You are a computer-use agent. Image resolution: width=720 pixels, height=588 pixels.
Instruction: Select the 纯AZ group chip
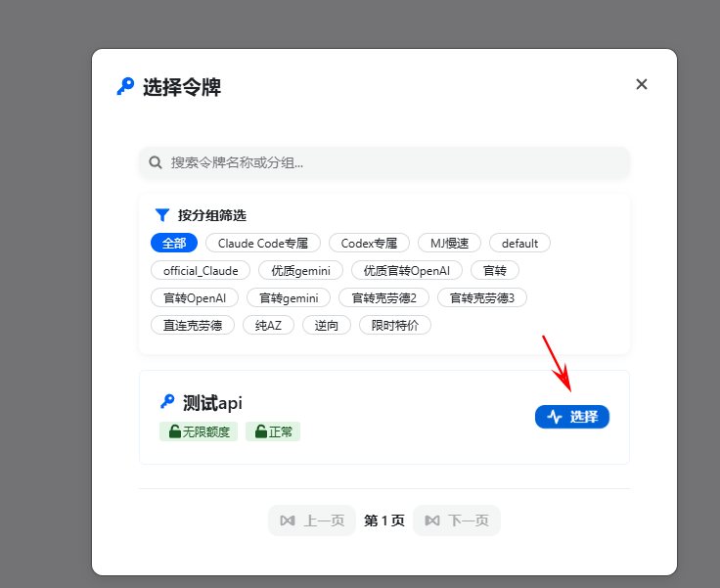[269, 325]
